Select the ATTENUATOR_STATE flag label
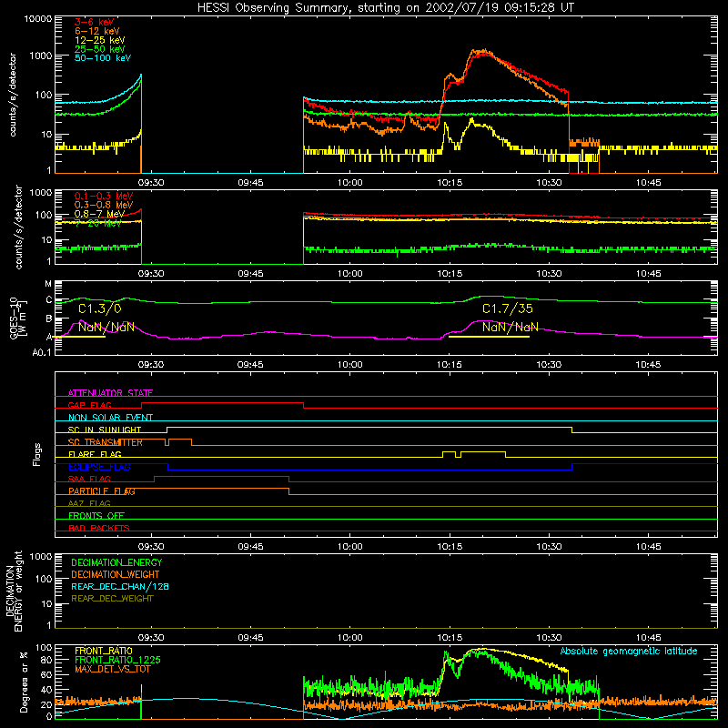Image resolution: width=728 pixels, height=728 pixels. pyautogui.click(x=110, y=393)
